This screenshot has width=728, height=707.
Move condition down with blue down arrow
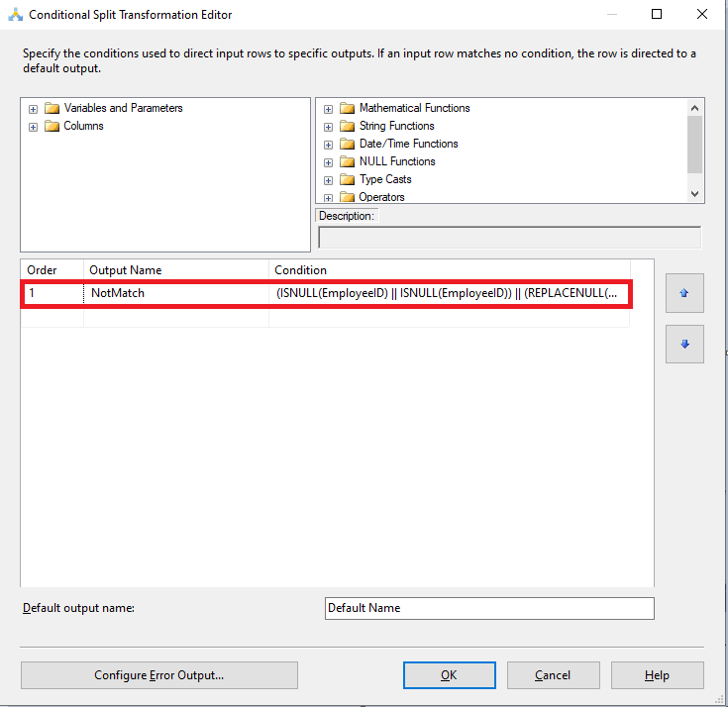tap(684, 344)
